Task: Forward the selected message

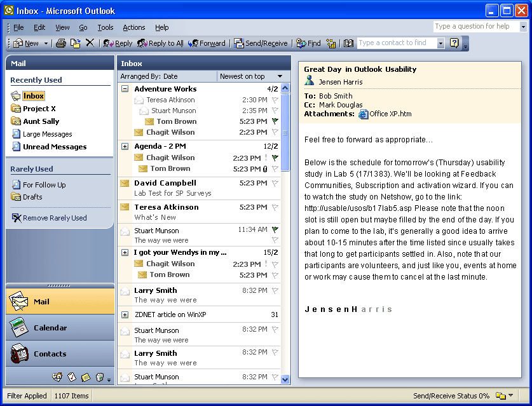Action: pyautogui.click(x=207, y=43)
